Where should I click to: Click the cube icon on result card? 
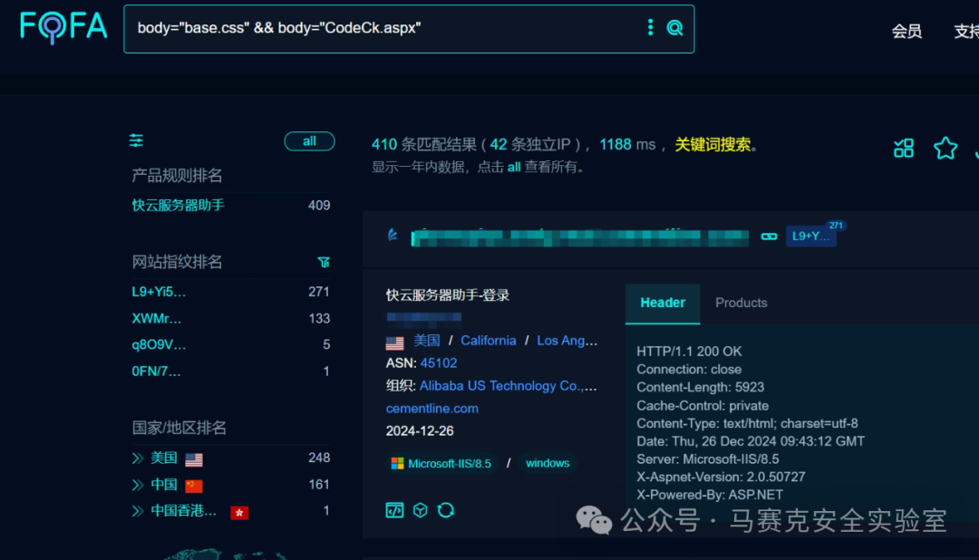421,510
